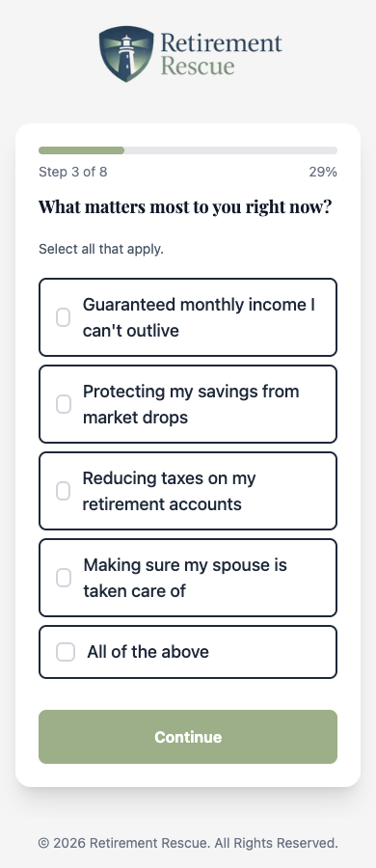Click the Step 3 of 8 indicator
This screenshot has width=376, height=868.
[x=73, y=173]
